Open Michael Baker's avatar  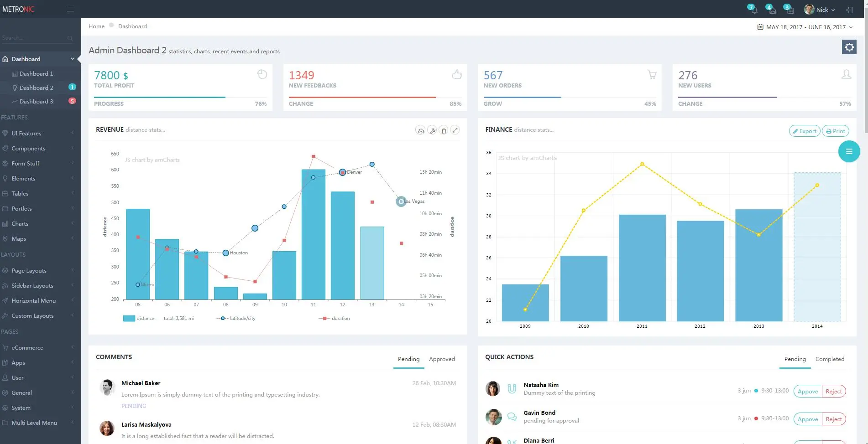pos(107,387)
